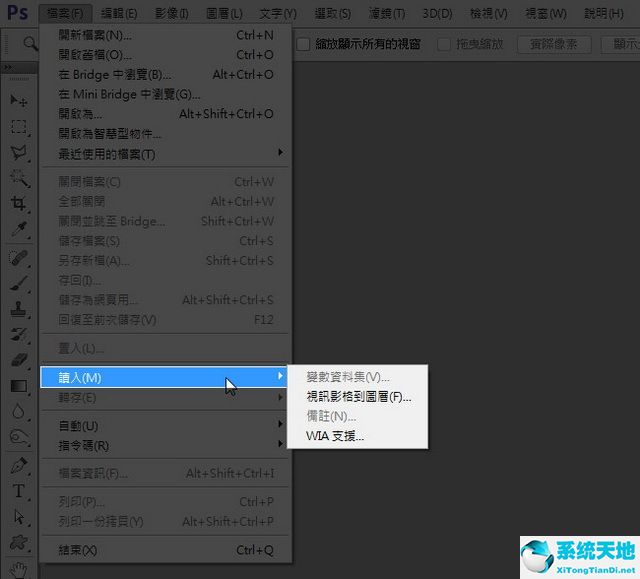Select the Brush tool

pos(18,283)
